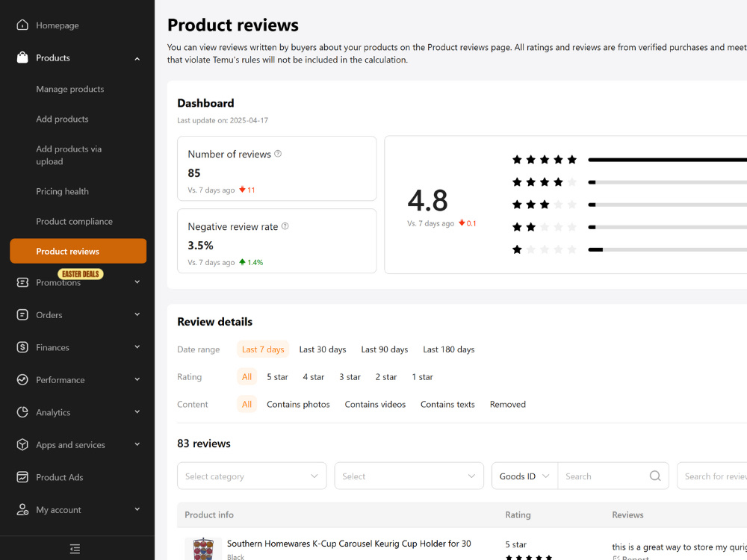Expand the Finances menu chevron
The width and height of the screenshot is (747, 560).
[137, 346]
